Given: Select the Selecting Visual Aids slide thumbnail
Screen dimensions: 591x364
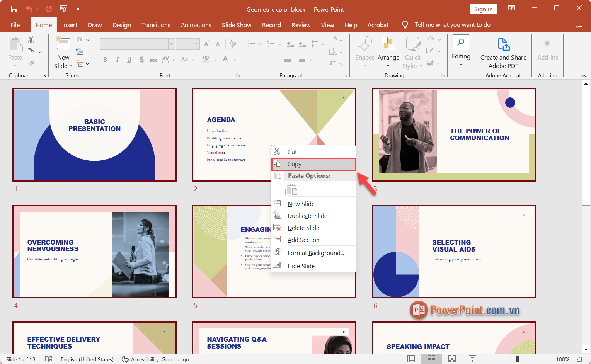Looking at the screenshot, I should tap(454, 252).
